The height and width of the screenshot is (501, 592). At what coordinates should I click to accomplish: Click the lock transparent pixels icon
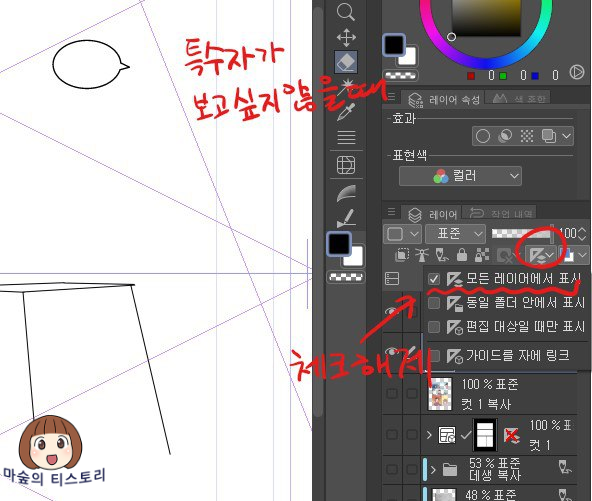482,255
